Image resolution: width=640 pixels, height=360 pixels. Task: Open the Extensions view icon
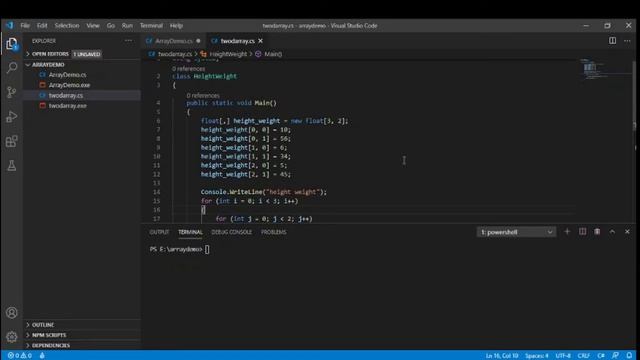(x=12, y=141)
